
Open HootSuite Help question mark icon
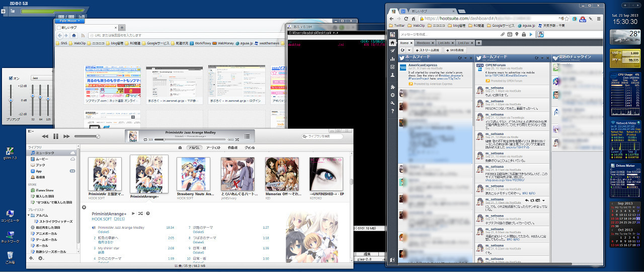pyautogui.click(x=392, y=111)
